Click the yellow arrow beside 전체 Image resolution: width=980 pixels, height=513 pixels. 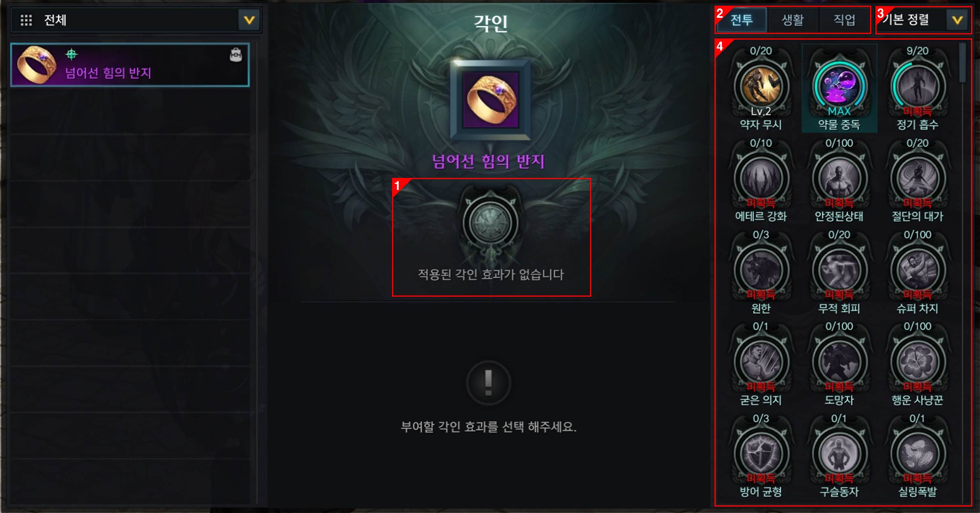coord(249,20)
